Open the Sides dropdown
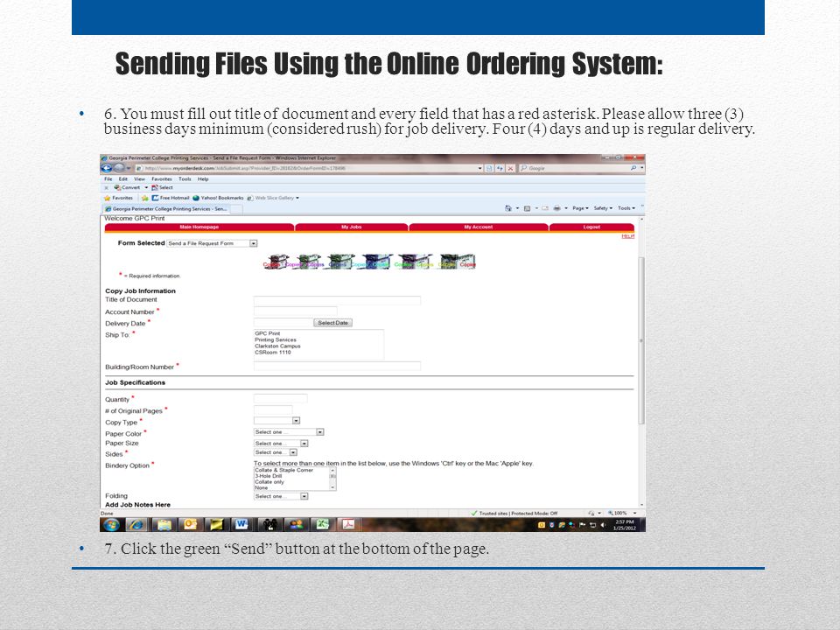 [x=276, y=452]
